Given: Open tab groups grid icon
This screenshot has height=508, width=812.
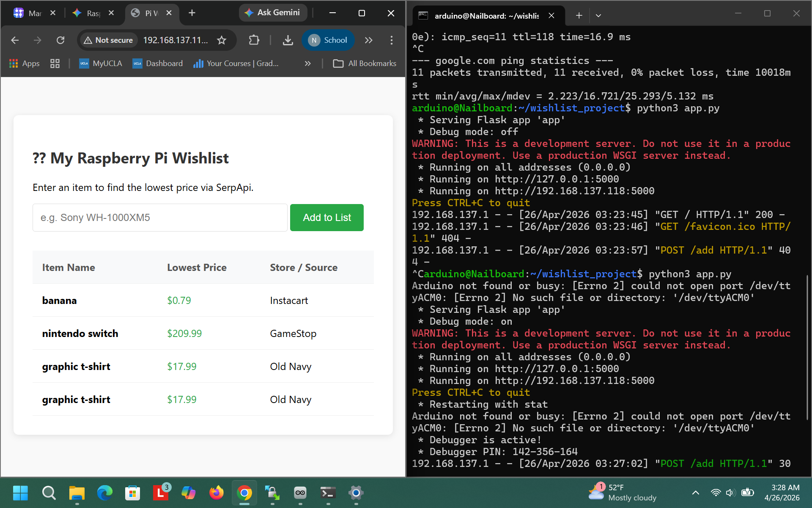Looking at the screenshot, I should click(55, 63).
